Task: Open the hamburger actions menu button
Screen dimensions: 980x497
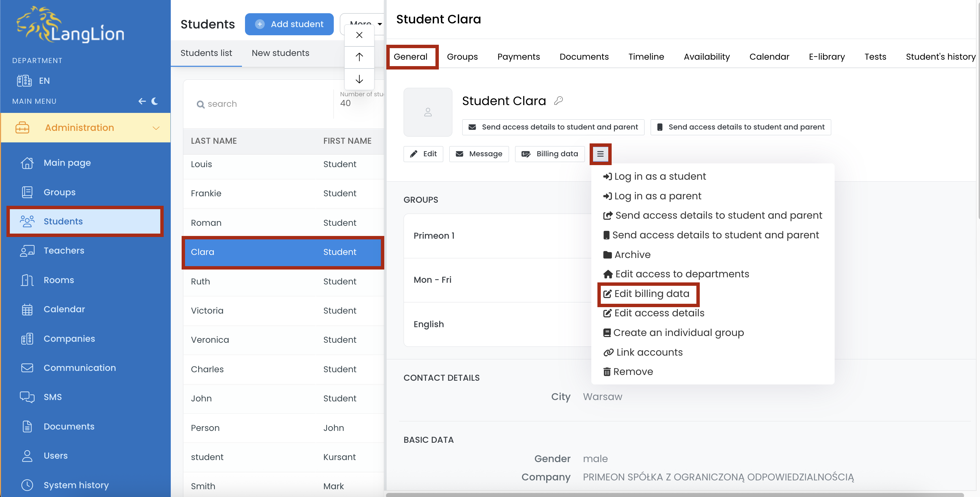Action: 600,154
